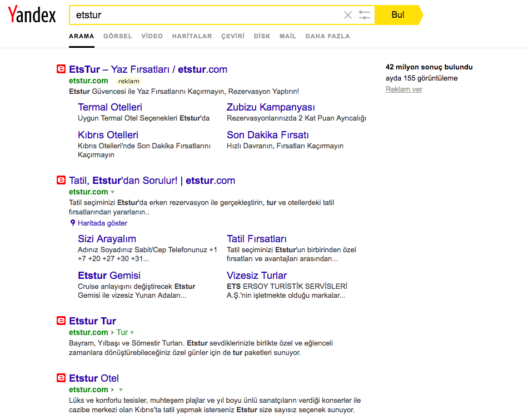Open the ÇEVİRİ tab
528x420 pixels.
[x=233, y=36]
